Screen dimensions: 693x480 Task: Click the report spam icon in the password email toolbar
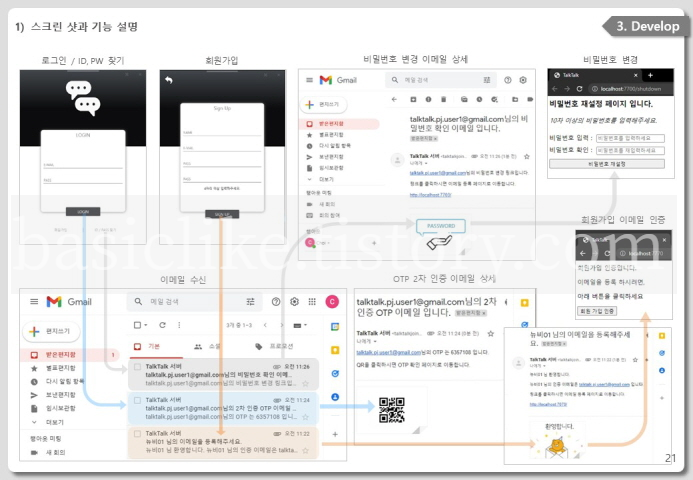[x=428, y=99]
